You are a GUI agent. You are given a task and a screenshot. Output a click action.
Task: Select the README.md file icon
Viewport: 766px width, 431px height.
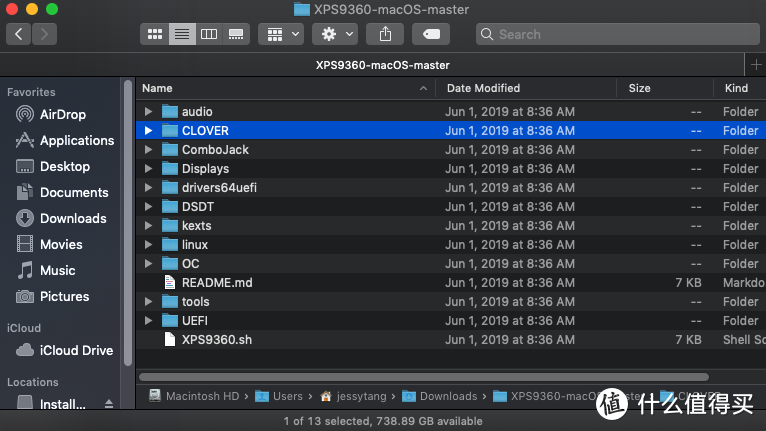pos(170,282)
